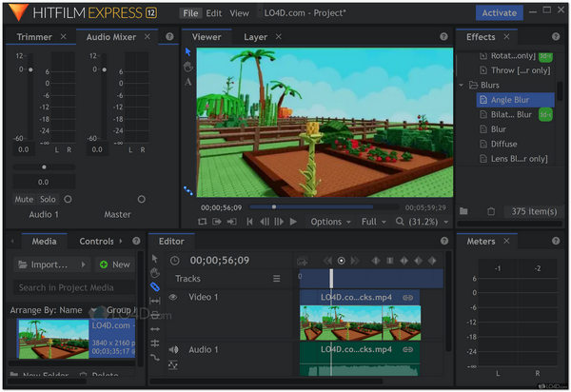The image size is (571, 392).
Task: Close the Audio Mixer tab
Action: tap(148, 36)
